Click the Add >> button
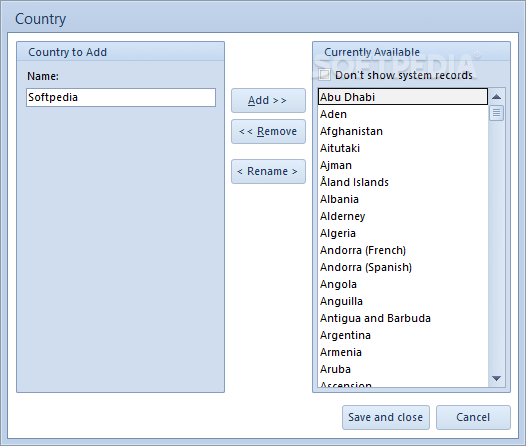Viewport: 526px width, 446px height. pyautogui.click(x=268, y=100)
